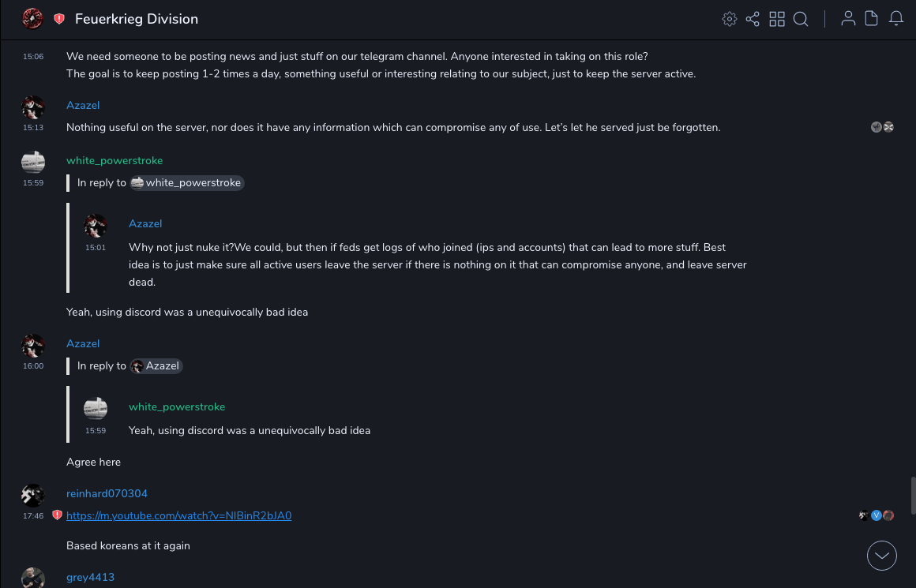The image size is (916, 588).
Task: Click the search magnifier icon
Action: [801, 19]
